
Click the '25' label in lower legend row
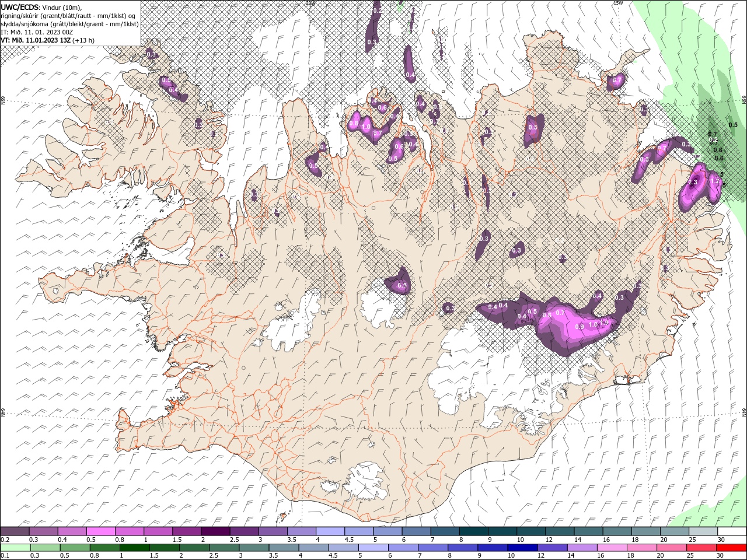coord(692,555)
